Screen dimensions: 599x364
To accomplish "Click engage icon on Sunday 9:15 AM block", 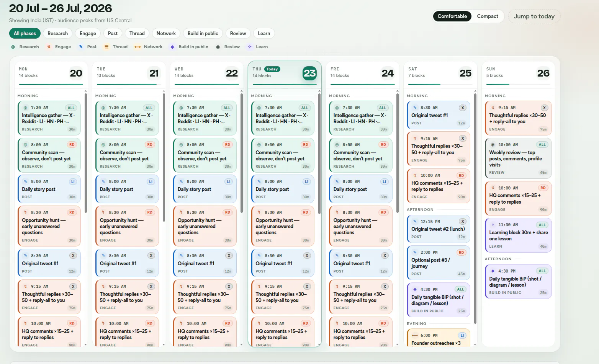I will click(x=493, y=108).
